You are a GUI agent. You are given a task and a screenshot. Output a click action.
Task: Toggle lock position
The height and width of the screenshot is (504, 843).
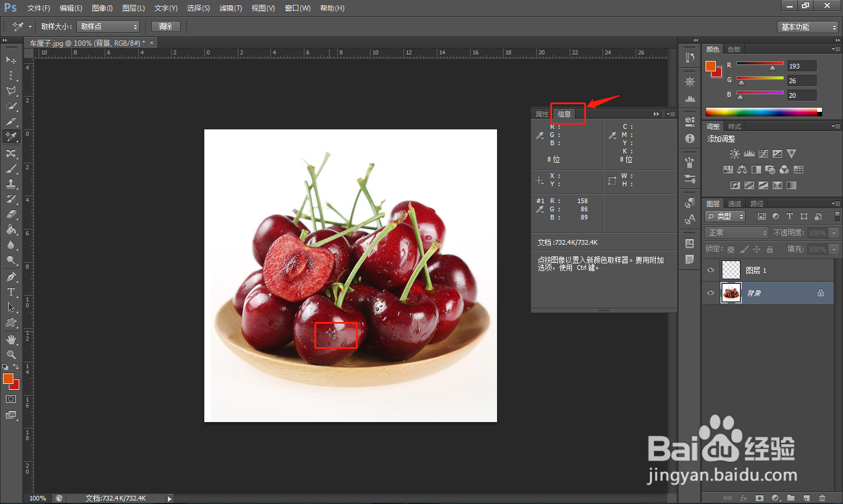point(756,249)
